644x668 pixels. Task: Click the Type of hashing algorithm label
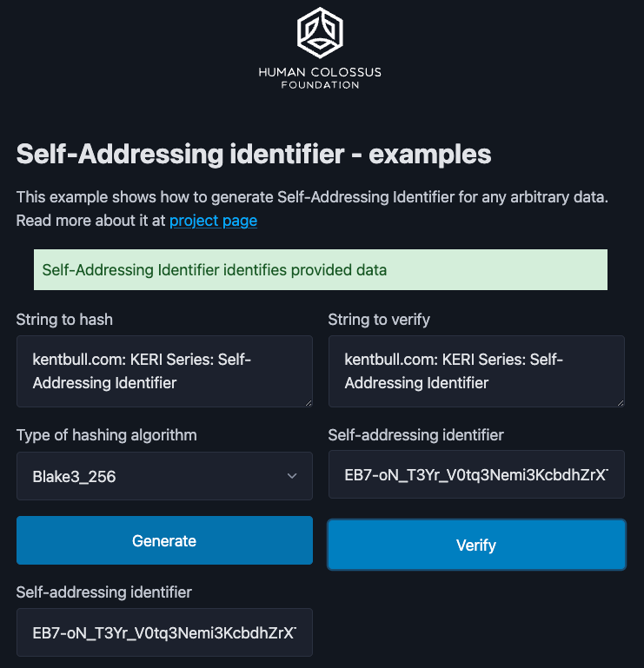[x=107, y=435]
